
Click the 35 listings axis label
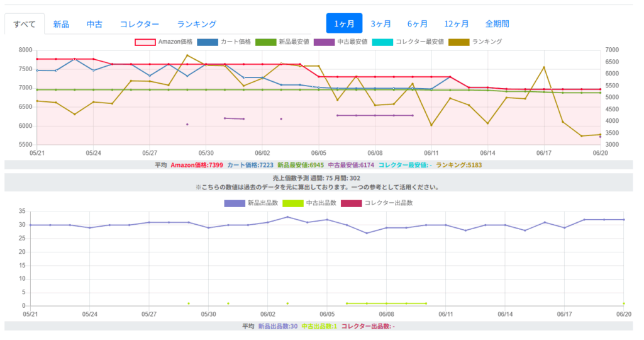point(22,212)
